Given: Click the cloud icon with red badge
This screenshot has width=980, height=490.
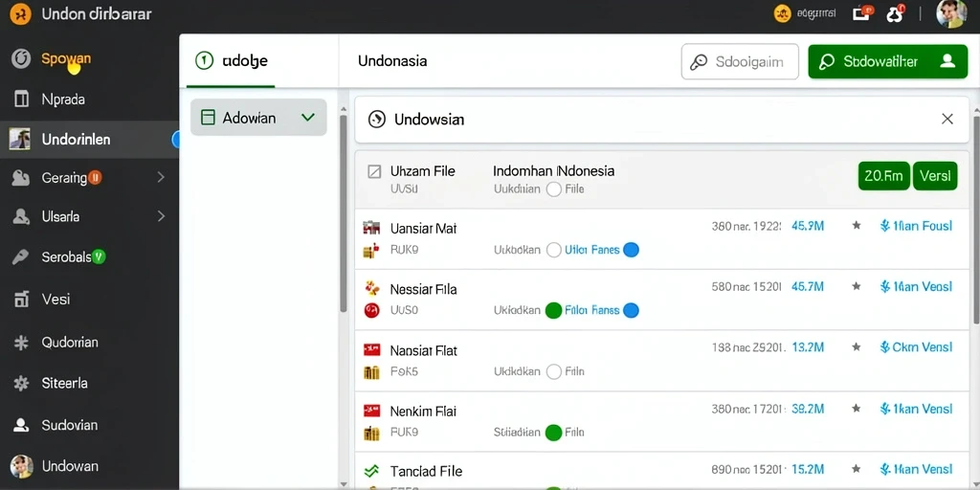Looking at the screenshot, I should (896, 13).
